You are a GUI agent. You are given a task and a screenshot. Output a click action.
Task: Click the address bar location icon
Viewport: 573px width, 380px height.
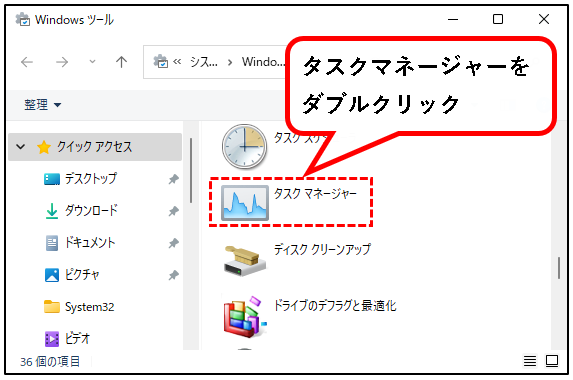pos(161,61)
